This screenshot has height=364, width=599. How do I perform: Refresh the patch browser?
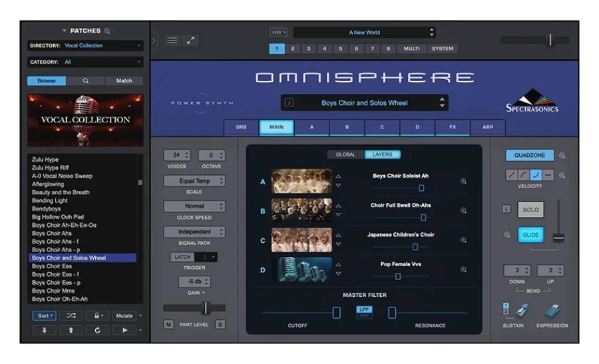coord(97,330)
